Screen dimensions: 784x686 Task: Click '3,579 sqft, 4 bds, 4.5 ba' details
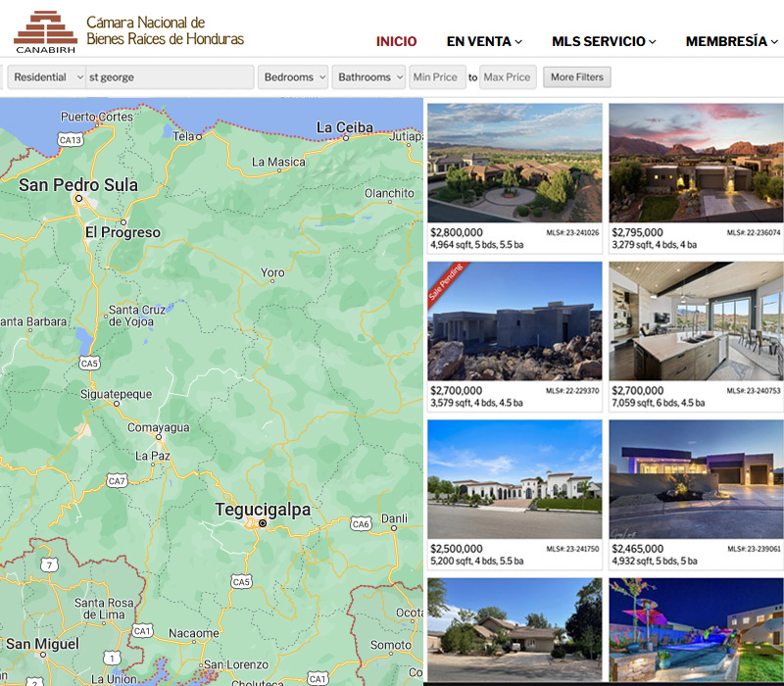[x=477, y=403]
